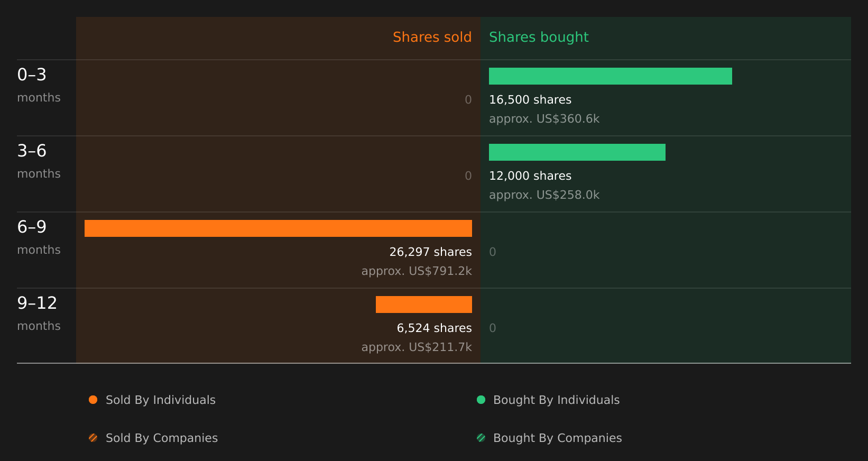This screenshot has width=868, height=461.
Task: Click the 6–9 months row label
Action: (39, 237)
